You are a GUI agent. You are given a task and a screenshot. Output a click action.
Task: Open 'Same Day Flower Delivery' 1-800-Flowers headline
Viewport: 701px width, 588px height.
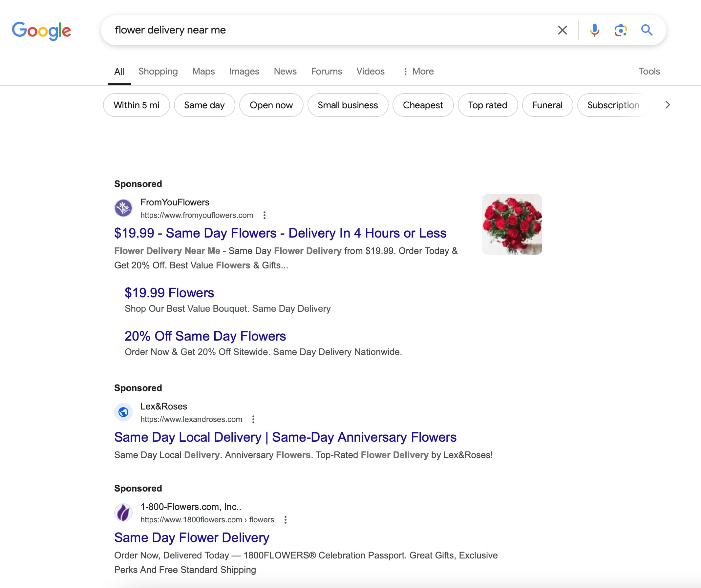click(x=192, y=538)
